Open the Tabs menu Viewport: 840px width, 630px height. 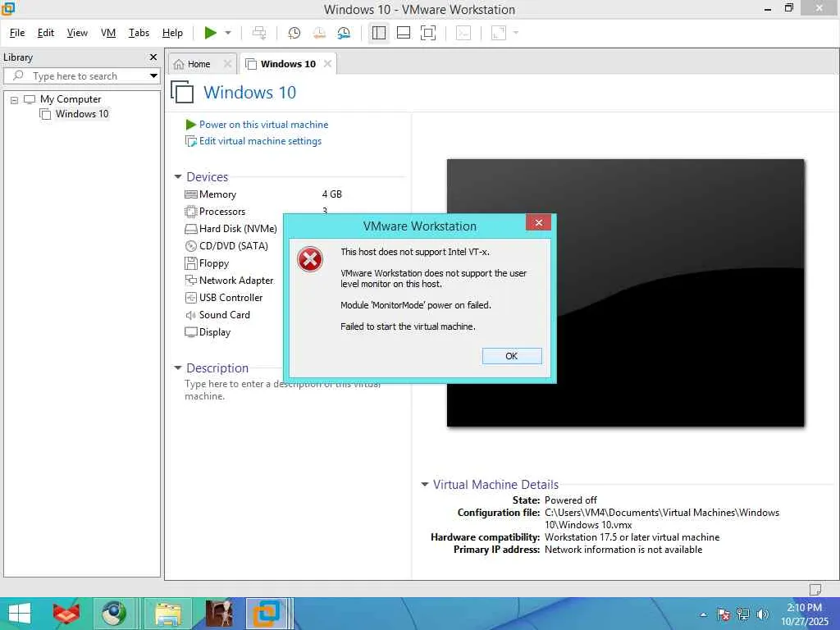[x=139, y=33]
